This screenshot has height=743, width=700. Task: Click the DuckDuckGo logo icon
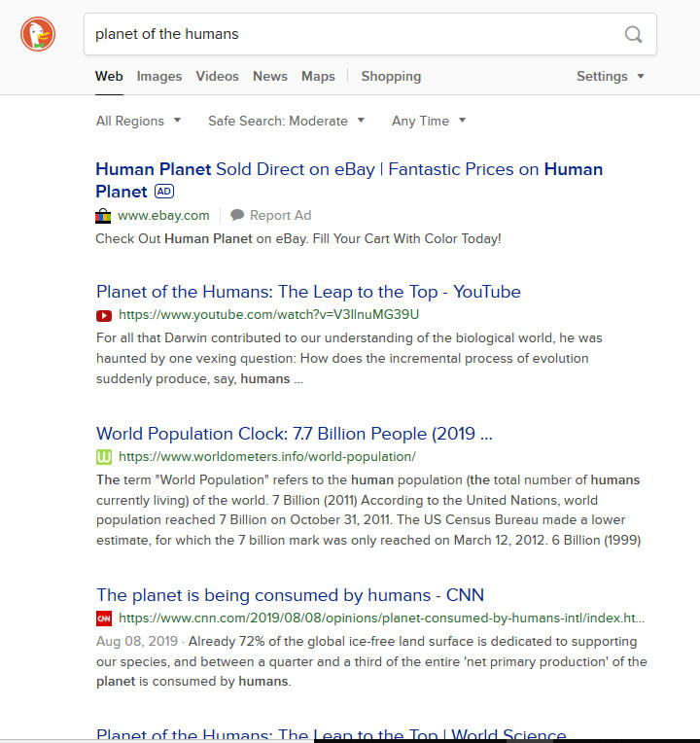[38, 34]
